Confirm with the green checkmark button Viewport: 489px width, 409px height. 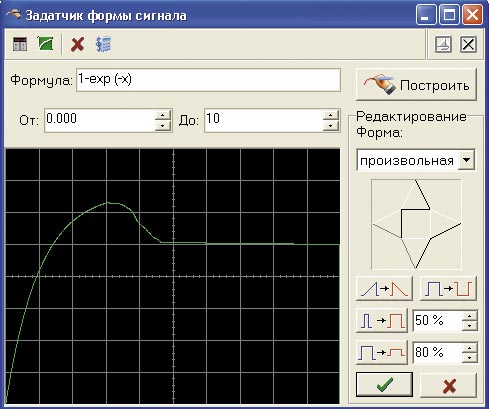coord(384,385)
